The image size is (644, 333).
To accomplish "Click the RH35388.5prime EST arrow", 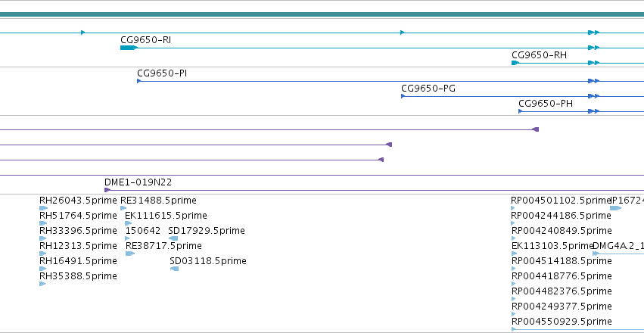I will (x=42, y=284).
